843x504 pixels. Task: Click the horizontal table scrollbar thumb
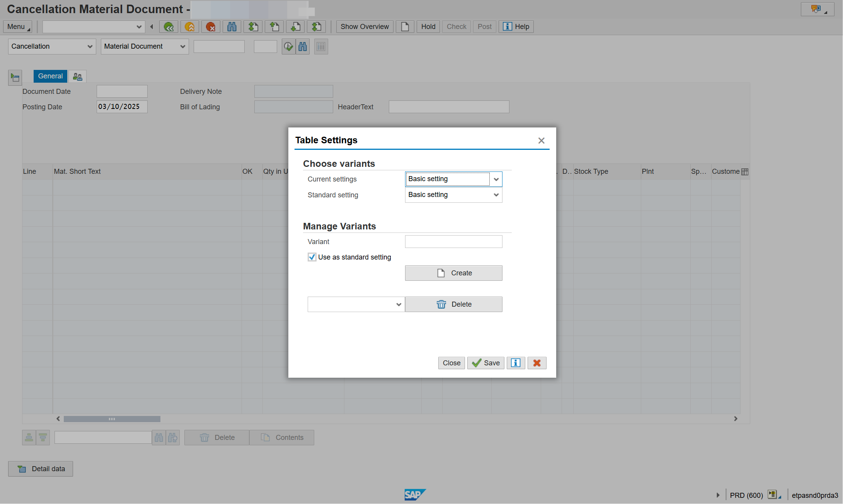[x=112, y=419]
